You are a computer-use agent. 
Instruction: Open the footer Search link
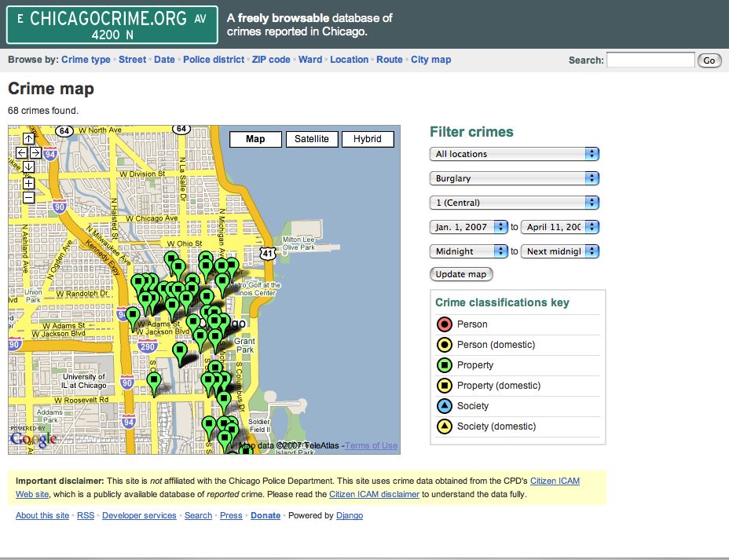[198, 515]
